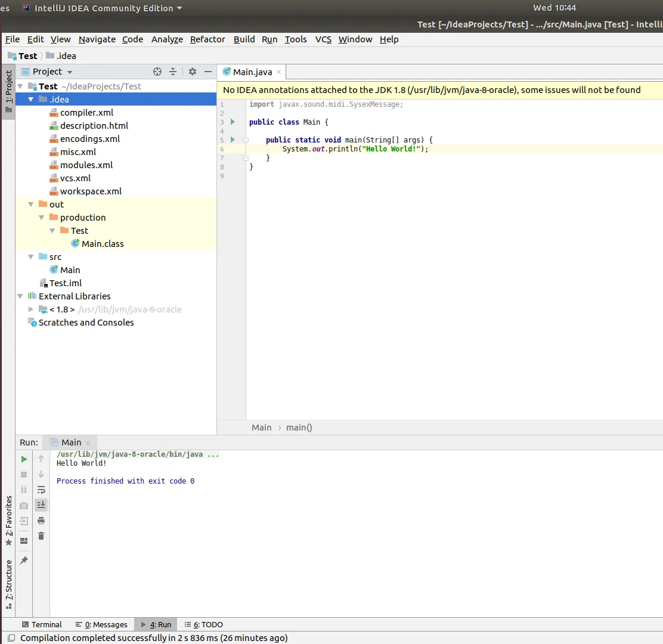Open the Project panel settings gear
Screen dimensions: 663x644
(192, 71)
